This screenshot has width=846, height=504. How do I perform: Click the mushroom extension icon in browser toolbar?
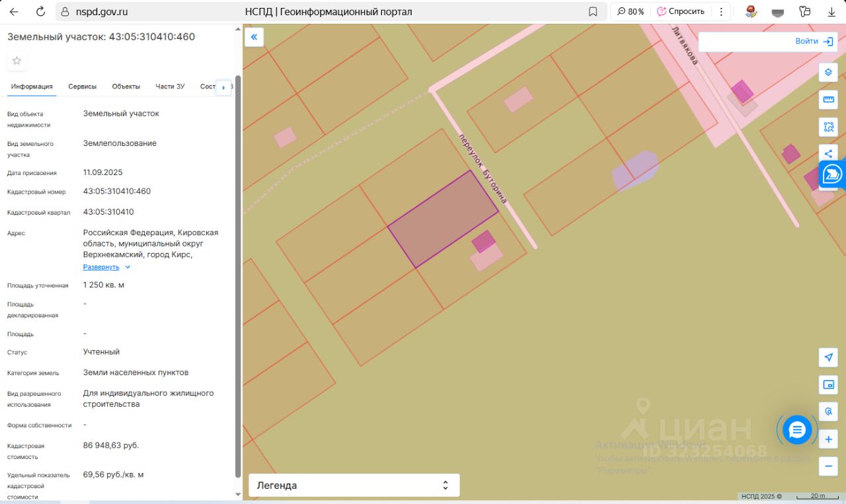[751, 11]
